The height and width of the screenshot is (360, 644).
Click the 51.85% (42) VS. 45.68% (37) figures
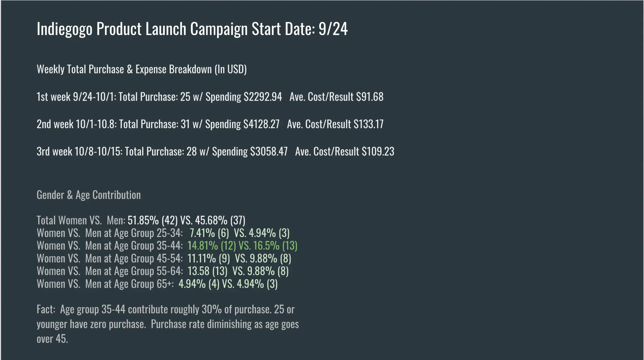pos(186,220)
